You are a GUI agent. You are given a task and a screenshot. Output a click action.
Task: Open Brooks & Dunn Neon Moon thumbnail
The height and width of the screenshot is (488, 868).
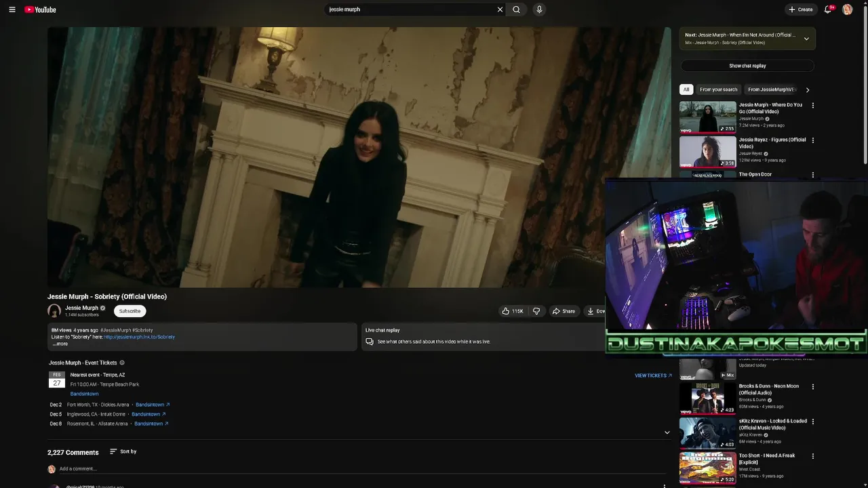[x=708, y=399]
